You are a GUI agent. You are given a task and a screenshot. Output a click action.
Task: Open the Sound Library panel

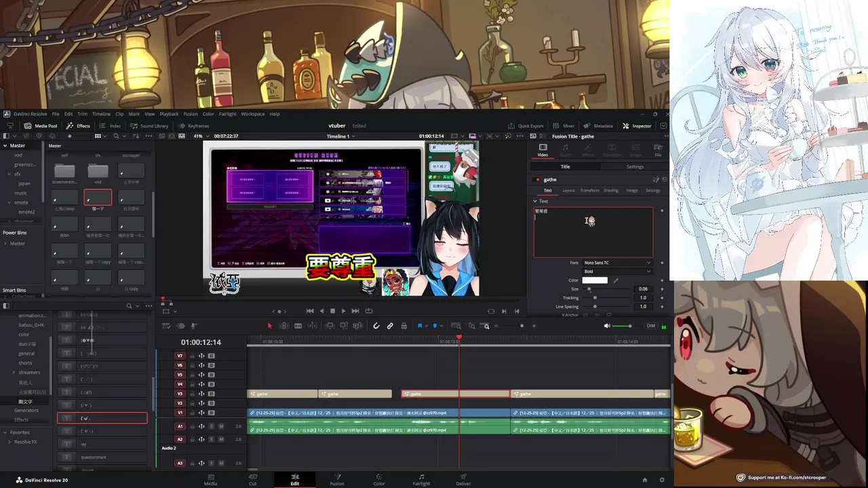click(x=149, y=125)
